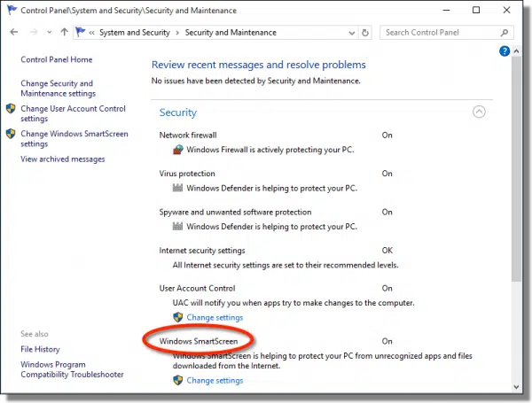This screenshot has height=403, width=532.
Task: Click the User Account Control label
Action: (x=197, y=289)
